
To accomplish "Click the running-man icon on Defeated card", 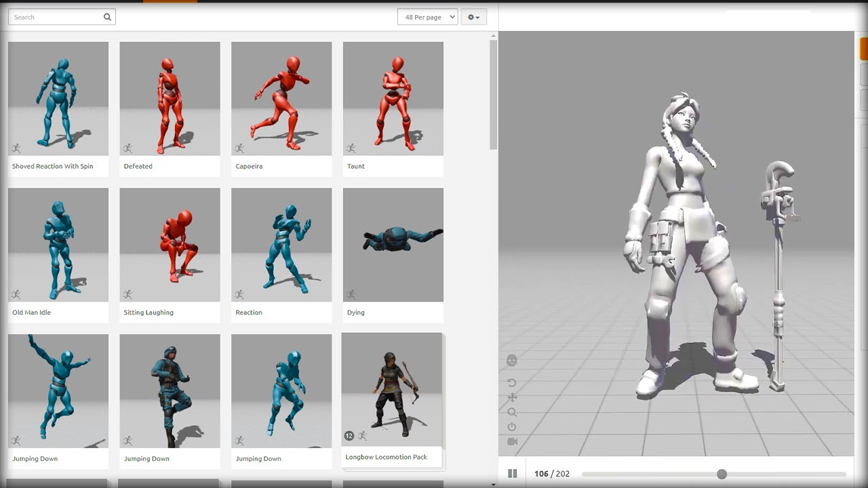I will pos(127,148).
